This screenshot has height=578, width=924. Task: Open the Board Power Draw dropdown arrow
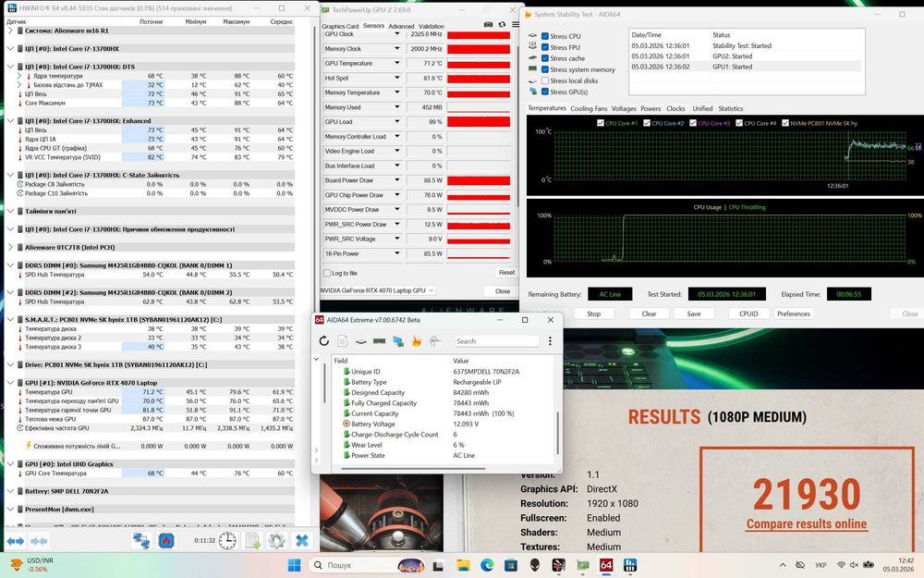click(397, 180)
